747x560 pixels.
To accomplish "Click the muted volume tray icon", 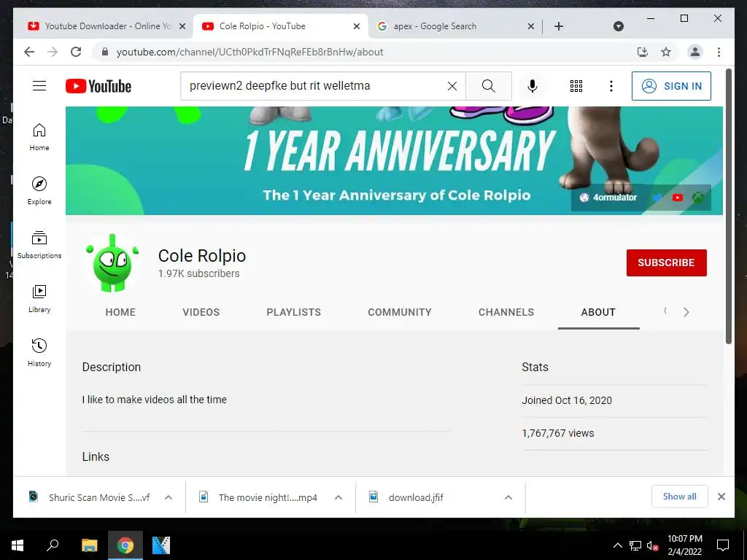I will click(652, 545).
